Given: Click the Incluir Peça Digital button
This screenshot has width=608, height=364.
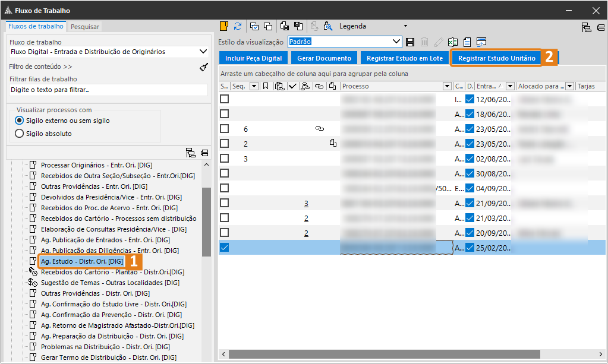Looking at the screenshot, I should [254, 58].
